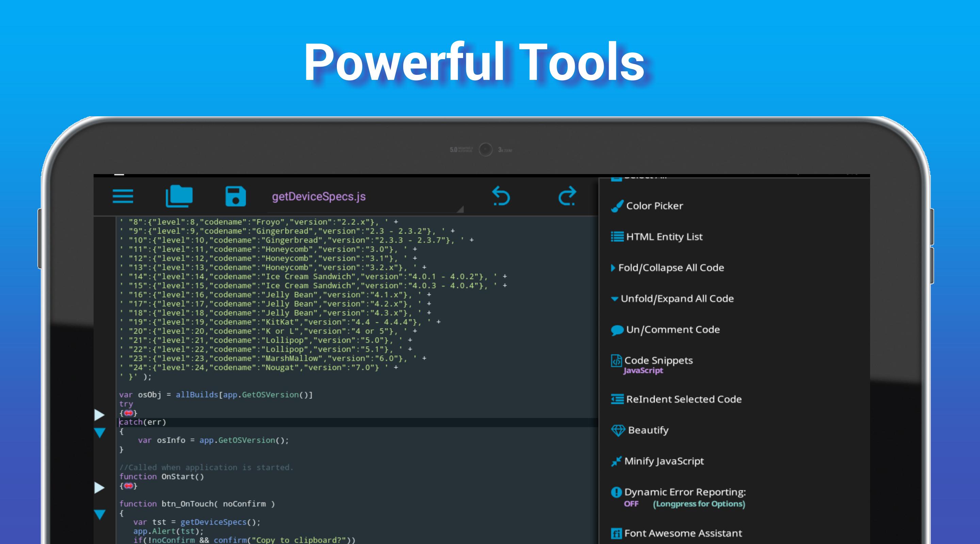Save file with floppy disk icon

235,197
